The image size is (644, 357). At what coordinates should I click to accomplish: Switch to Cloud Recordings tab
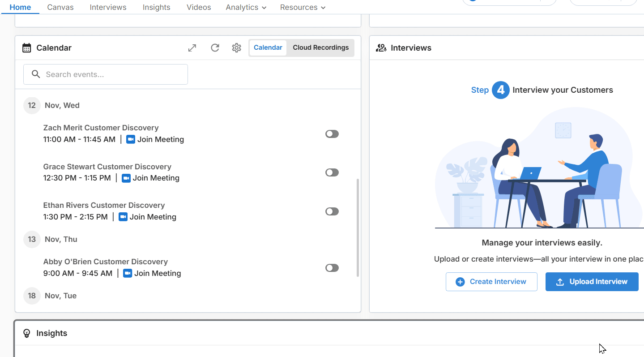coord(321,47)
